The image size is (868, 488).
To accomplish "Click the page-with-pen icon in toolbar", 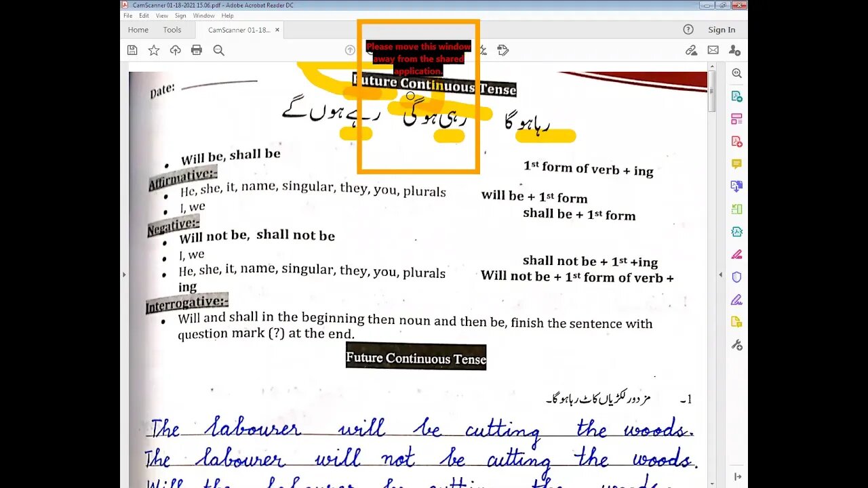I will (x=503, y=50).
